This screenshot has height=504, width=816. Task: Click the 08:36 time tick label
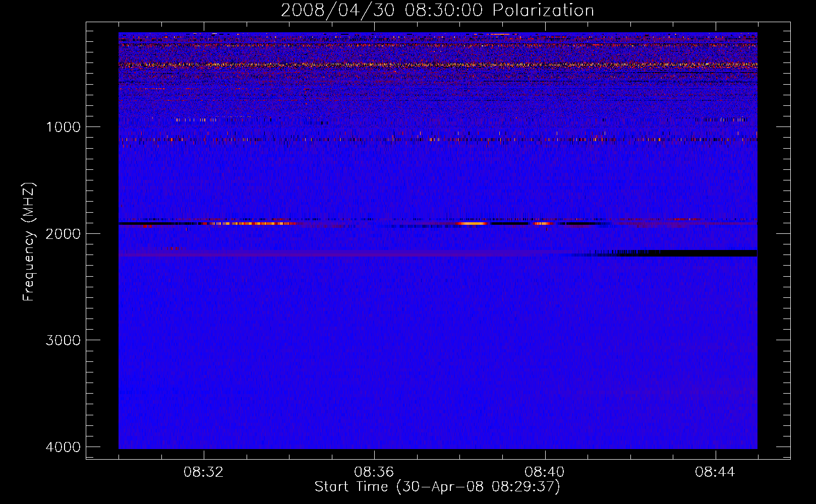point(374,472)
